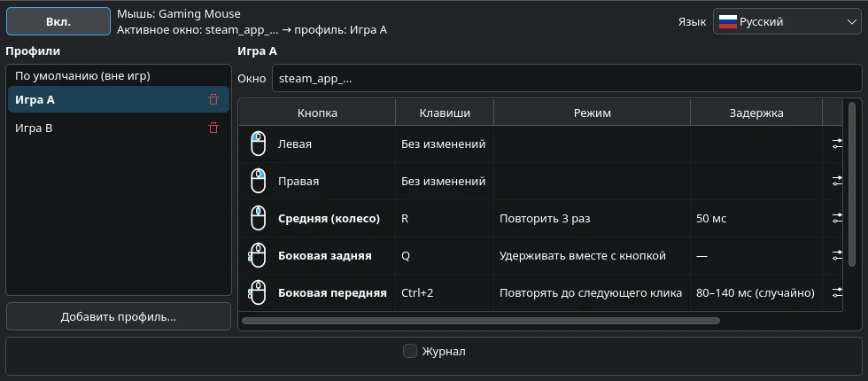Image resolution: width=868 pixels, height=381 pixels.
Task: Click the Боковая задняя label
Action: (x=324, y=255)
